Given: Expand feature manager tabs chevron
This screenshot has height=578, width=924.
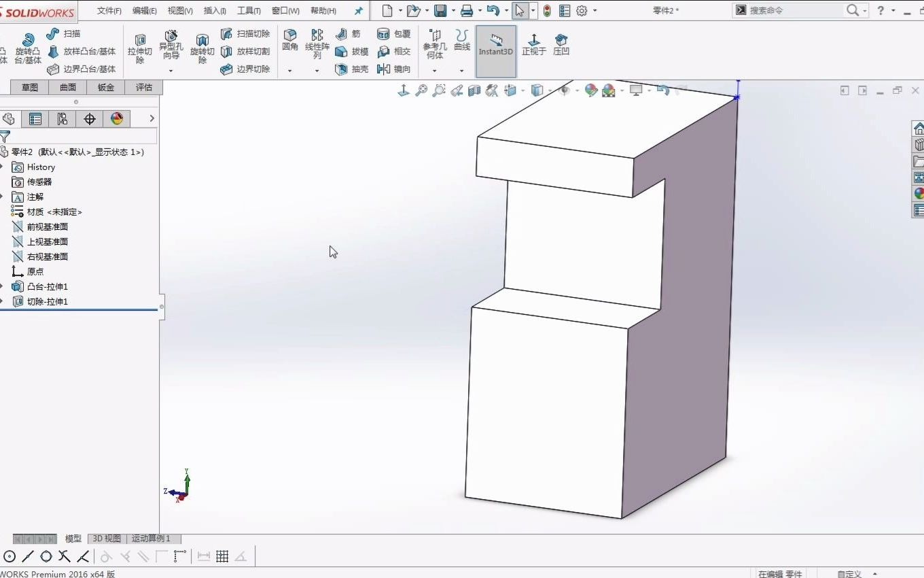Looking at the screenshot, I should click(x=152, y=119).
